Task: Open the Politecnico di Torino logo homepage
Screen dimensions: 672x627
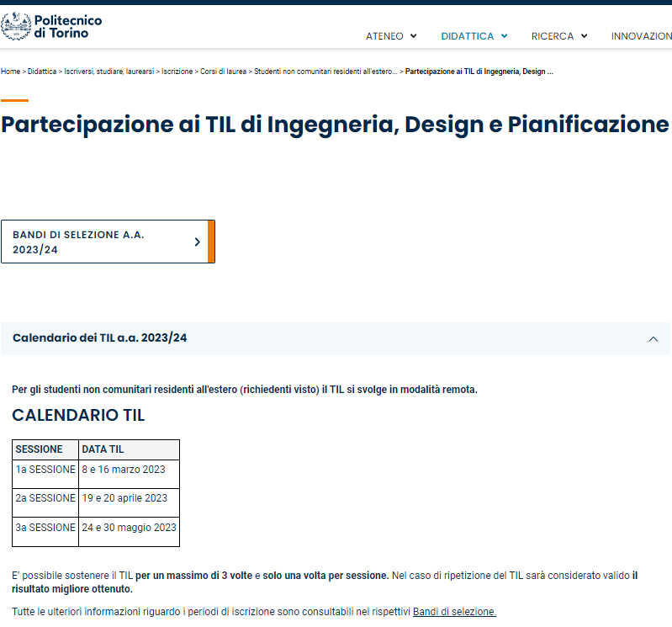Action: pyautogui.click(x=51, y=27)
